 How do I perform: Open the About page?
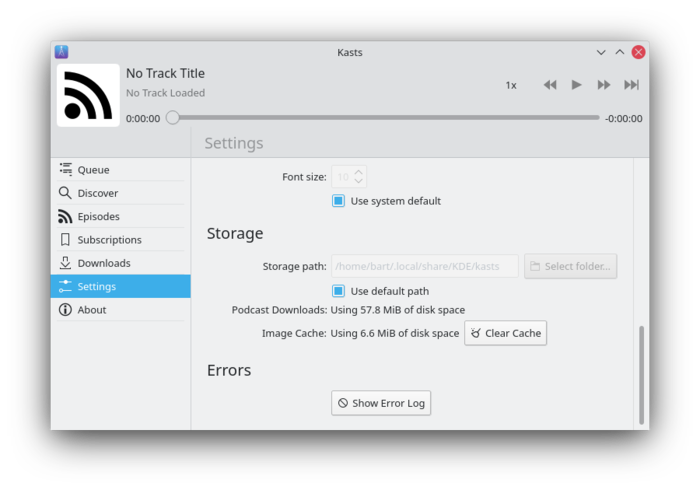[x=121, y=310]
